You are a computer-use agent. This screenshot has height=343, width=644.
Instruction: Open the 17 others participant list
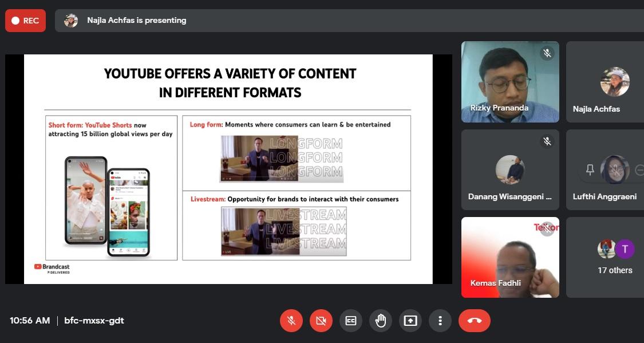click(x=605, y=257)
